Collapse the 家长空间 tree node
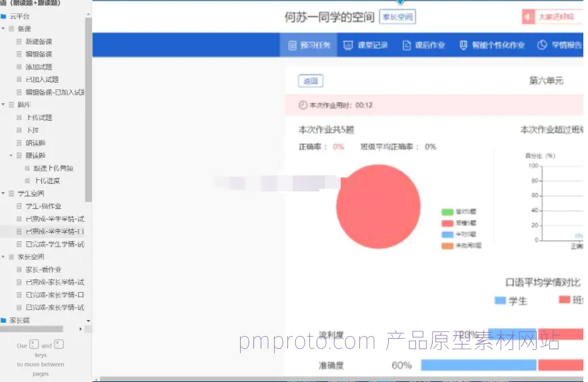588x382 pixels. point(3,257)
